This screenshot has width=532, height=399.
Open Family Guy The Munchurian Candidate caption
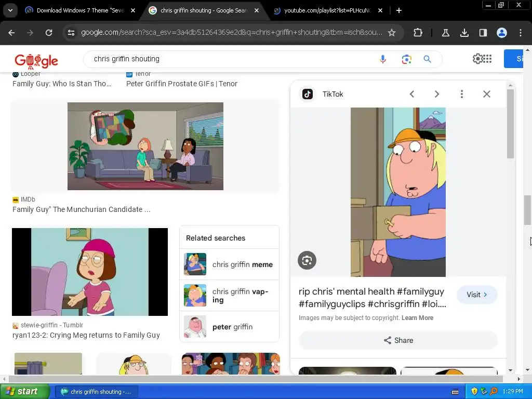[x=81, y=209]
